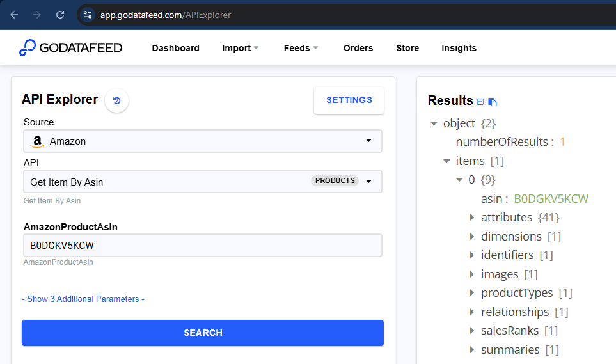
Task: Expand the images [1] node
Action: [472, 274]
